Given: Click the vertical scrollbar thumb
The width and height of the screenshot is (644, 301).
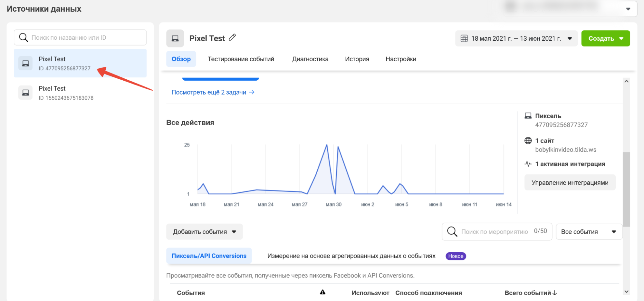Looking at the screenshot, I should coord(626,189).
